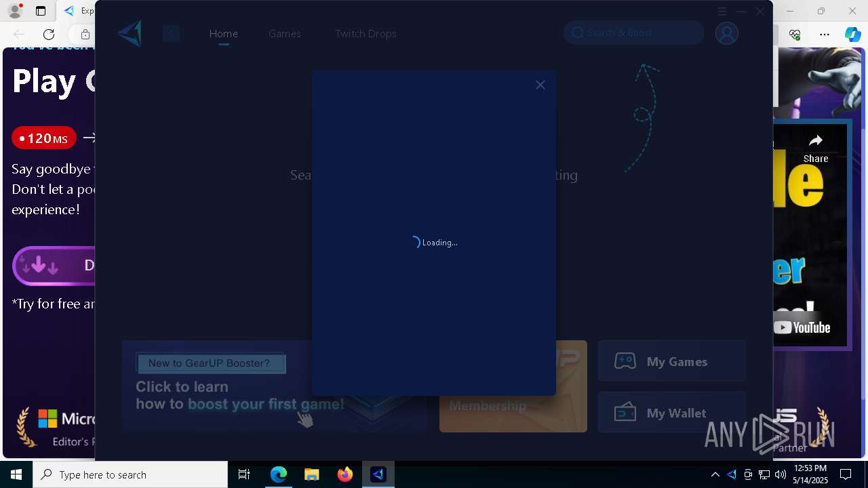Open My Wallet panel
This screenshot has width=868, height=488.
pos(671,413)
